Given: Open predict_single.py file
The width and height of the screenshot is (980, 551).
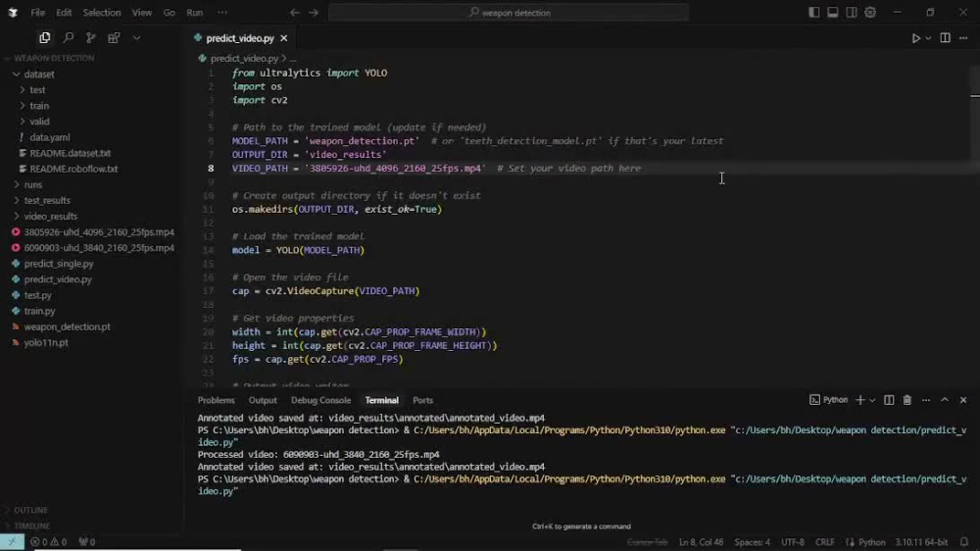Looking at the screenshot, I should click(92, 264).
